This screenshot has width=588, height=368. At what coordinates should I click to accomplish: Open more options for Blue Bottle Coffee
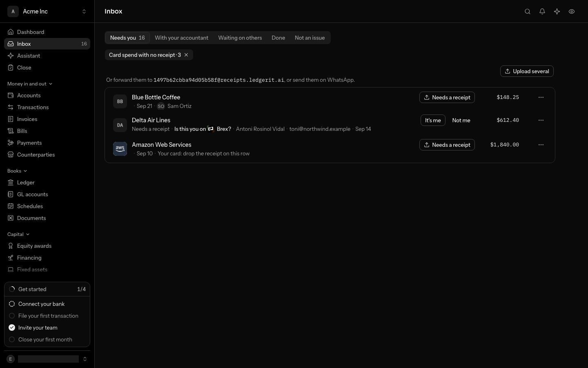[x=541, y=97]
